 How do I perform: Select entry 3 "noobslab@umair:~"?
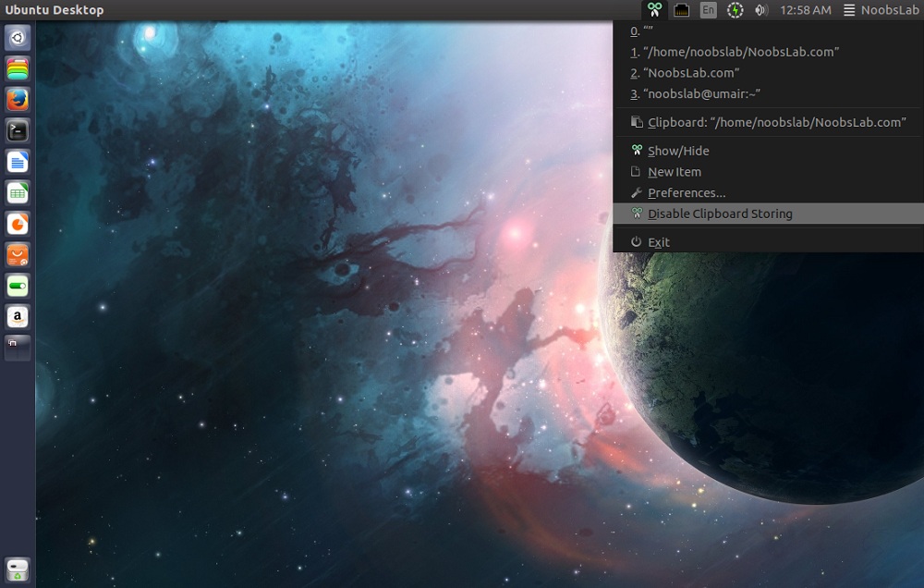click(x=768, y=93)
